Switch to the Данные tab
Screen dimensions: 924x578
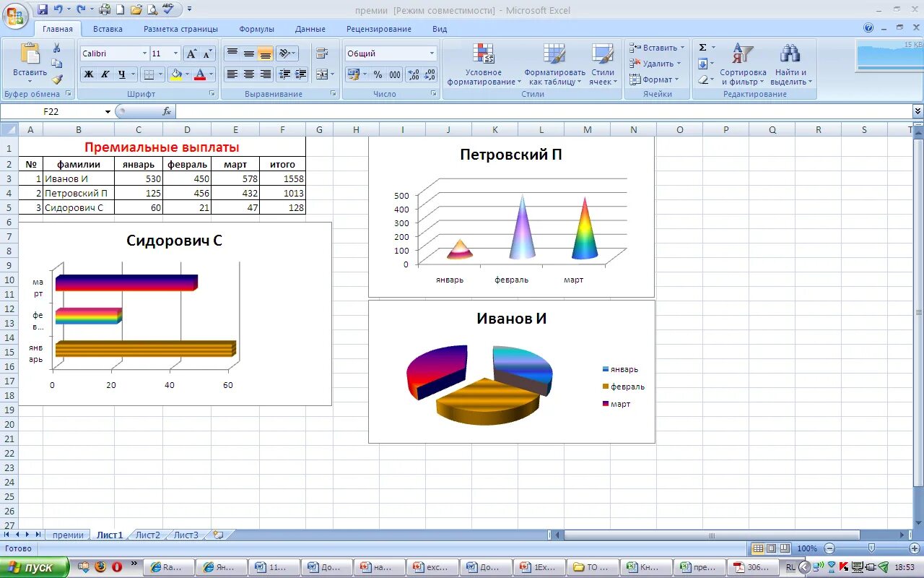310,29
